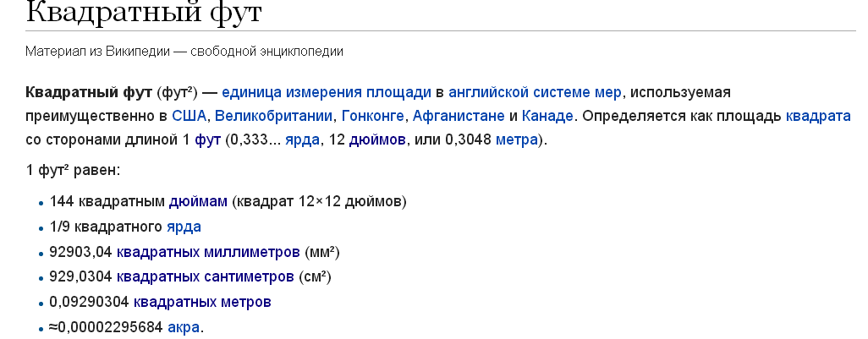Click the 'Квадратный фут' page heading
This screenshot has width=868, height=339.
(143, 11)
